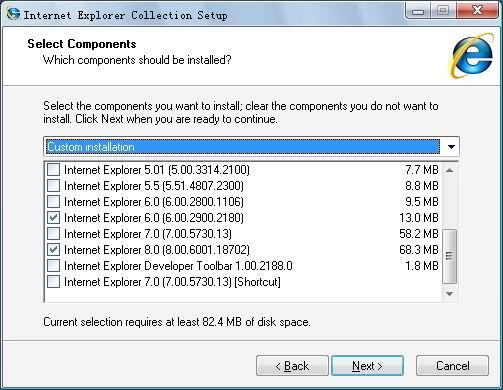This screenshot has width=503, height=390.
Task: Click the '7.7 MB' size value
Action: (422, 170)
